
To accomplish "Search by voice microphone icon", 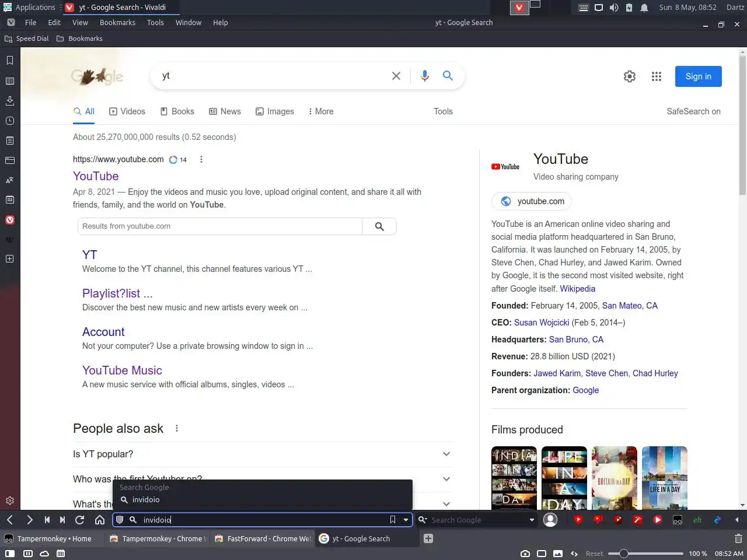I will click(x=425, y=76).
